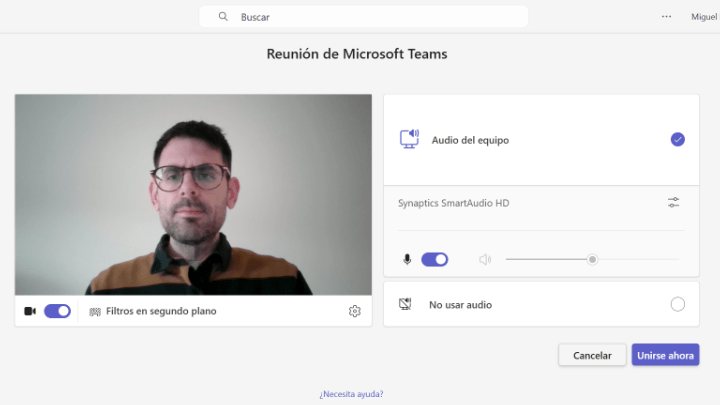This screenshot has height=405, width=720.
Task: Click the search magnifier icon
Action: (x=223, y=17)
